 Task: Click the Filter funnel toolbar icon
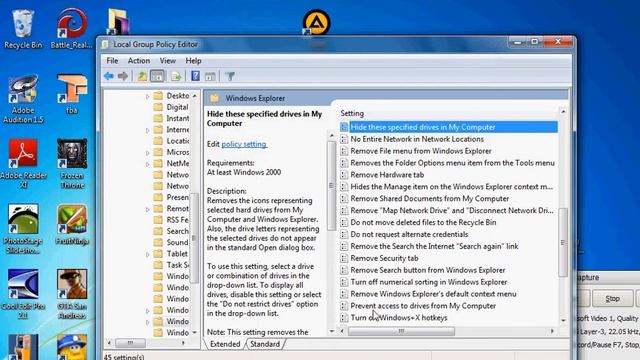click(x=230, y=76)
